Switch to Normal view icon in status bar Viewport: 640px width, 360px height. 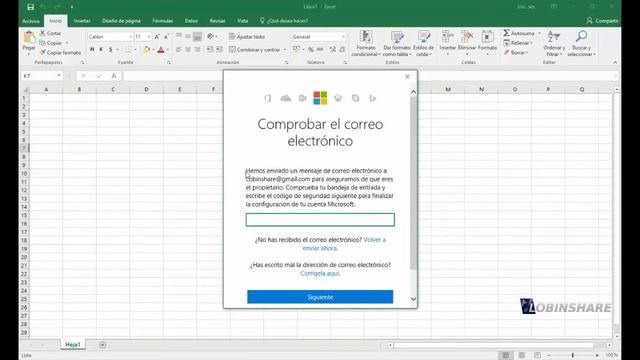coord(505,356)
